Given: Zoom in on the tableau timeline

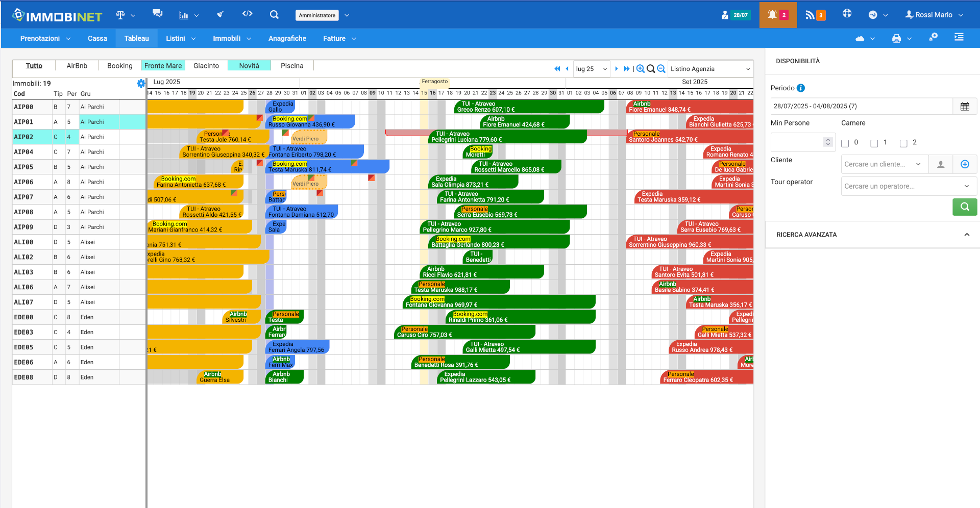Looking at the screenshot, I should click(x=641, y=69).
